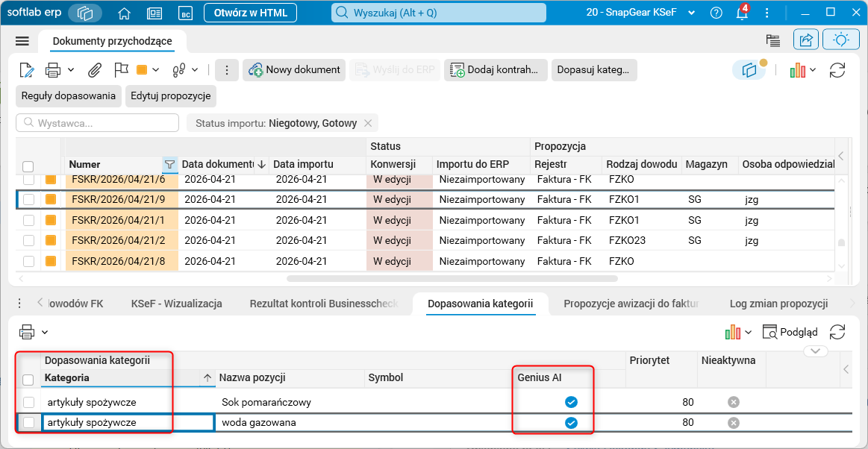Tick the checkbox for Sok pomarańczowy row
Screen dimensions: 868x449
point(29,402)
